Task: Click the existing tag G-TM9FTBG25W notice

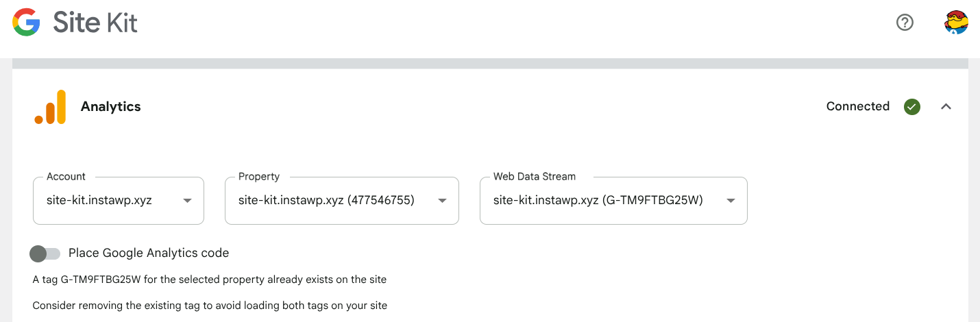Action: click(x=210, y=280)
